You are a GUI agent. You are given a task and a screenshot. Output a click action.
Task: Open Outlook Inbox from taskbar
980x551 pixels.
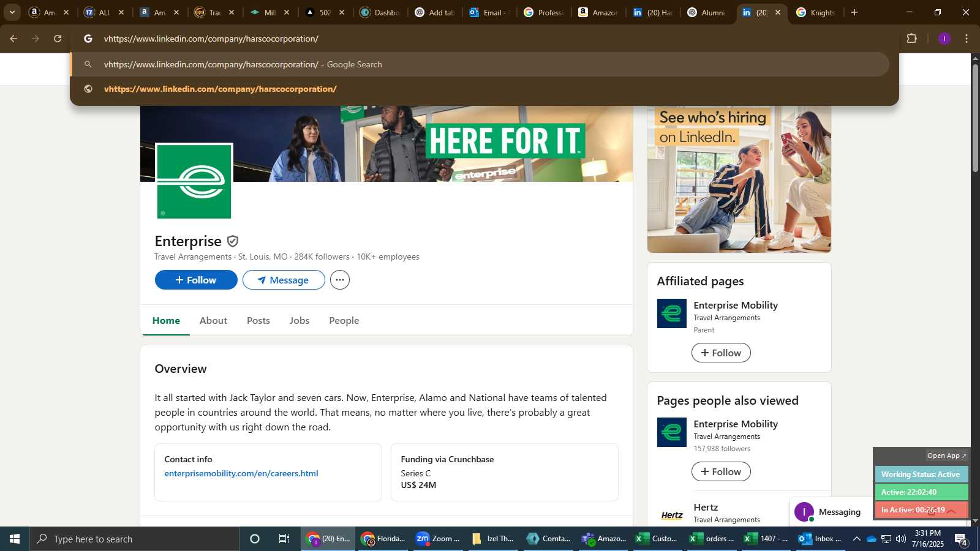pos(821,539)
